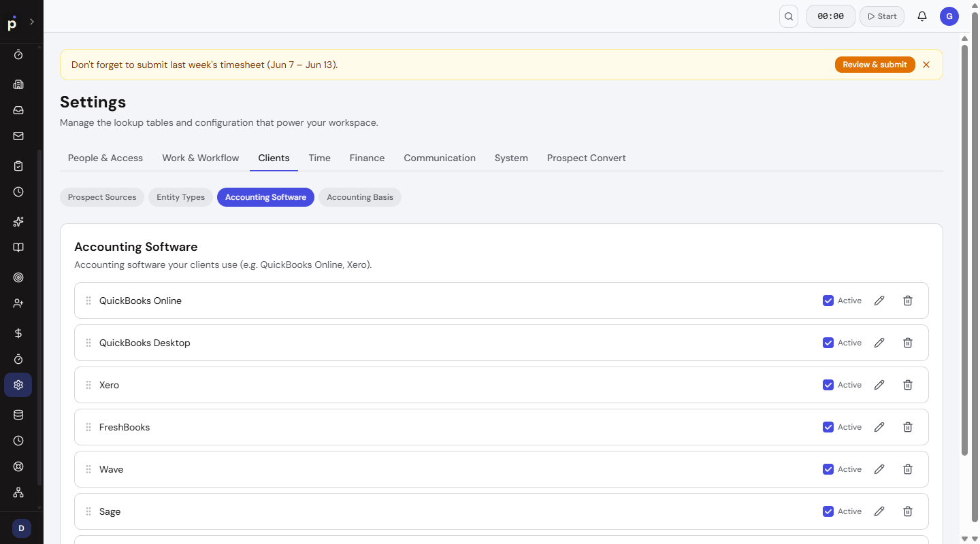Switch to the Finance tab
Screen dimensions: 980x544
(367, 158)
